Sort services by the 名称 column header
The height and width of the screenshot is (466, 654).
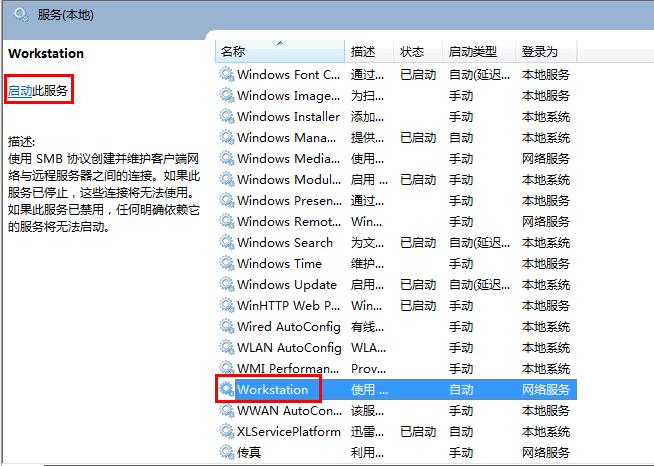point(280,52)
